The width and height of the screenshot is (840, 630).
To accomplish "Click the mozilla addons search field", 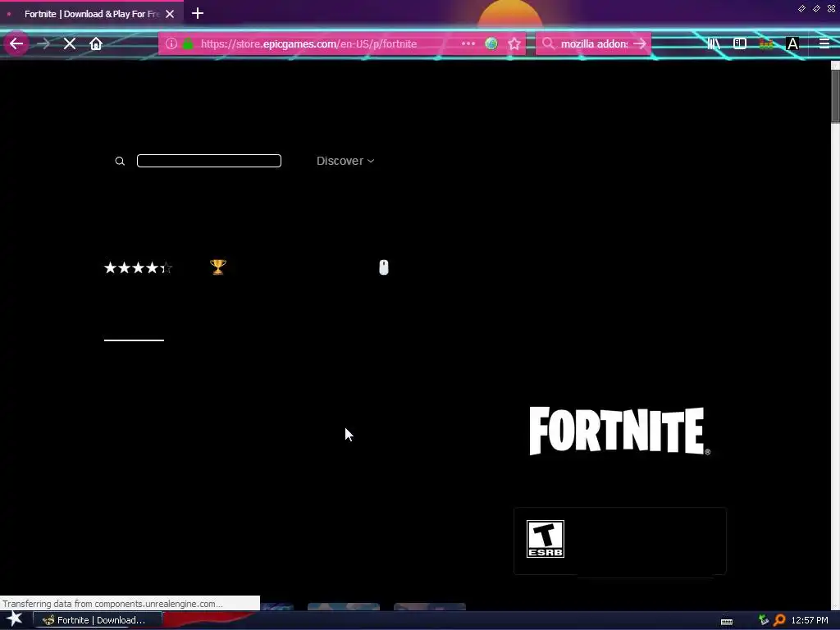I will coord(594,44).
